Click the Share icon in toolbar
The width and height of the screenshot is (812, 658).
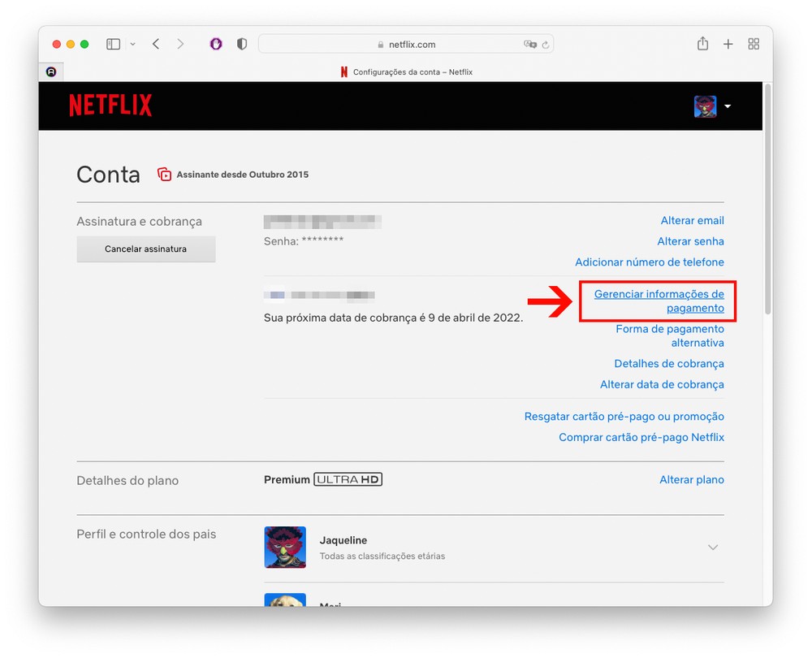[x=702, y=44]
